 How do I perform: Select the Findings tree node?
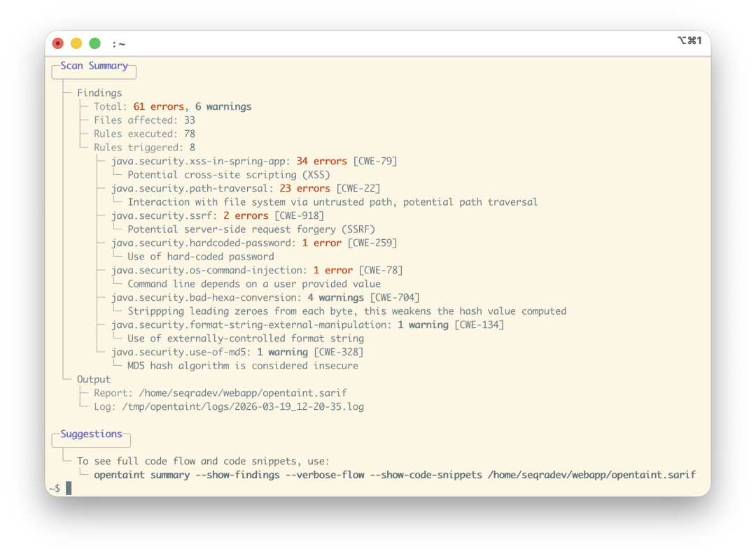point(99,93)
